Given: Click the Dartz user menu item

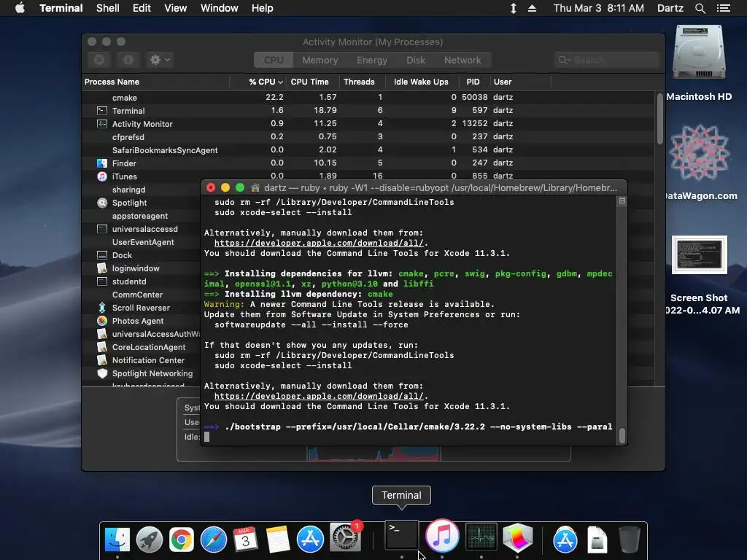Looking at the screenshot, I should tap(670, 8).
